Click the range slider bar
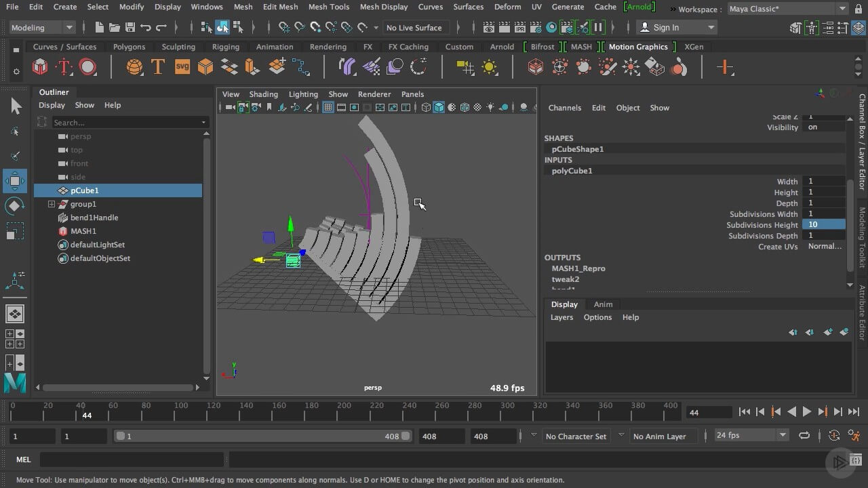The height and width of the screenshot is (488, 868). [262, 436]
